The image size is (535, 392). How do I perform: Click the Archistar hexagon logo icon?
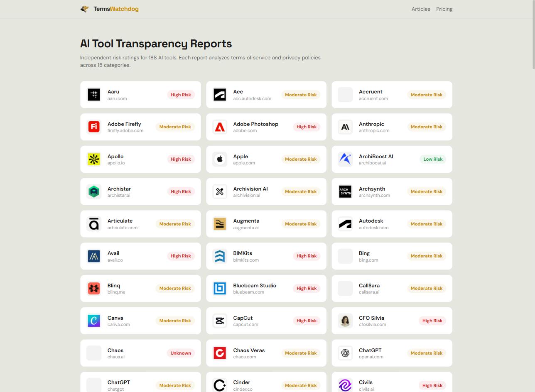[x=94, y=191]
